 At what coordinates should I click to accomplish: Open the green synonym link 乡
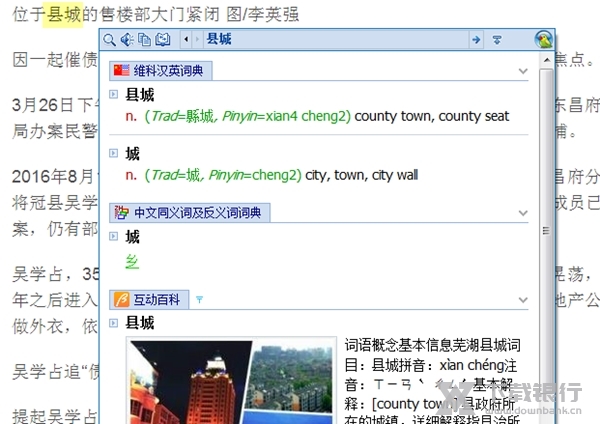132,261
